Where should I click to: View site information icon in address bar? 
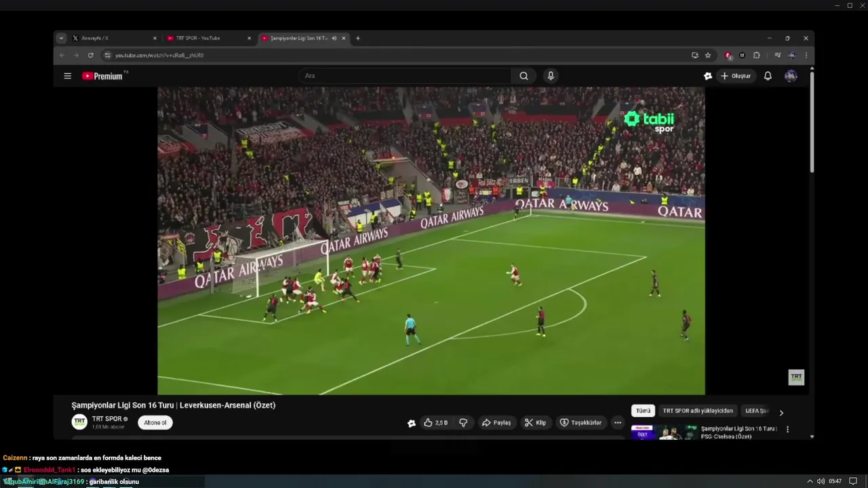point(107,56)
